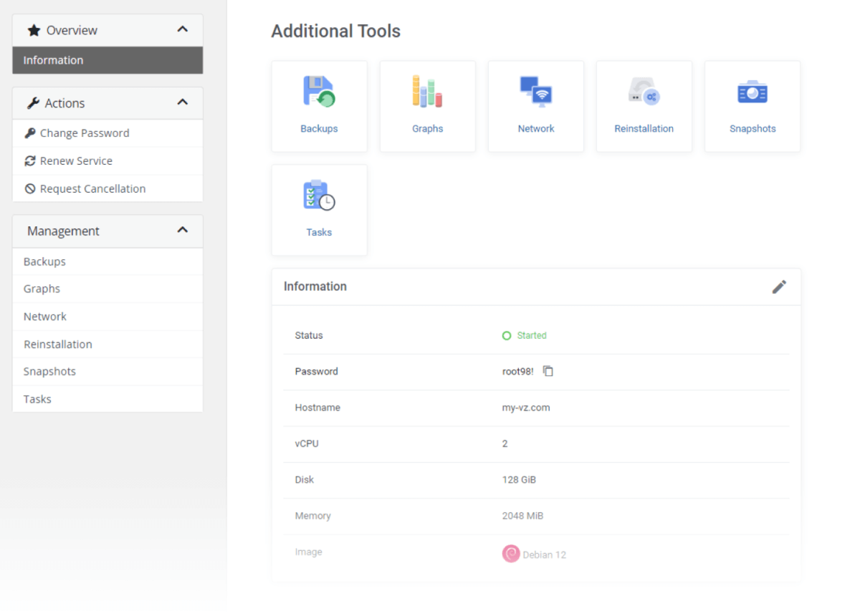Open Backups in the Management sidebar
The width and height of the screenshot is (860, 616).
tap(107, 261)
